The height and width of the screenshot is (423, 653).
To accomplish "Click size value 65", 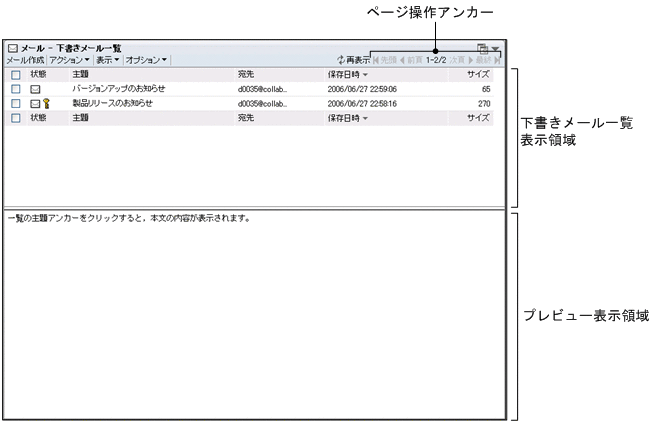I will click(486, 89).
